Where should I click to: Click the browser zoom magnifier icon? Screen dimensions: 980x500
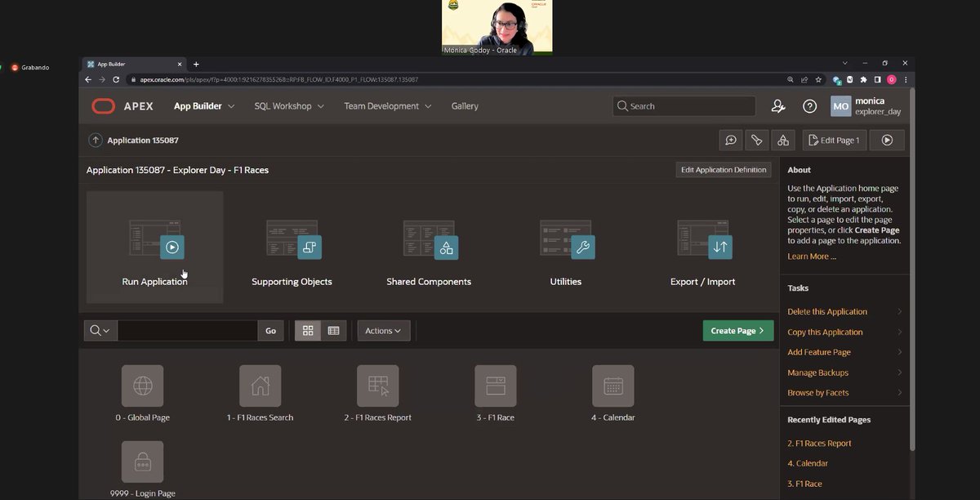tap(791, 79)
